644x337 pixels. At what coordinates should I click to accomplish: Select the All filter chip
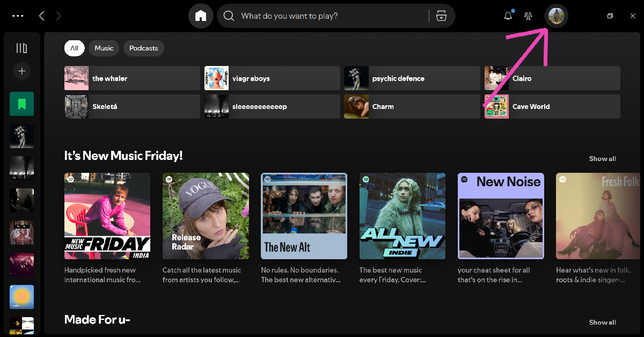(x=74, y=48)
